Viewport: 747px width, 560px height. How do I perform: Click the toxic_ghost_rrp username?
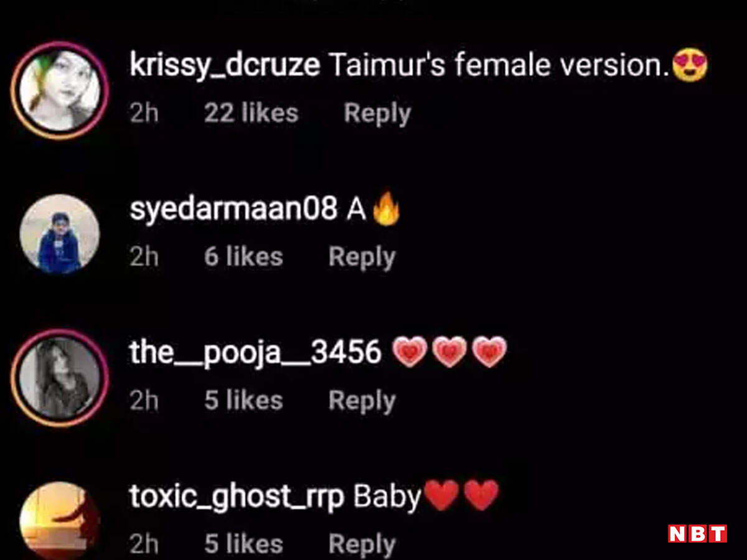237,497
